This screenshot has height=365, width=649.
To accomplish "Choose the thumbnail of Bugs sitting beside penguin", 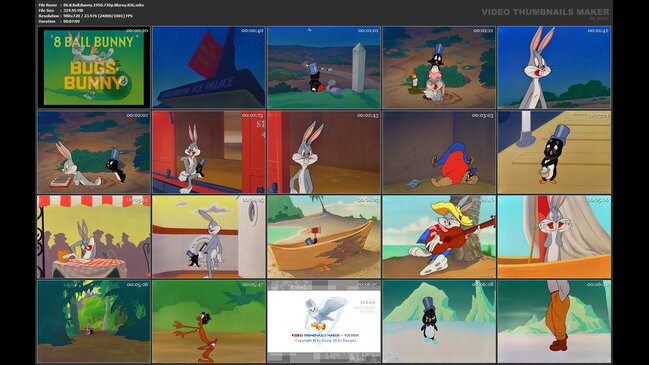I will pos(94,152).
